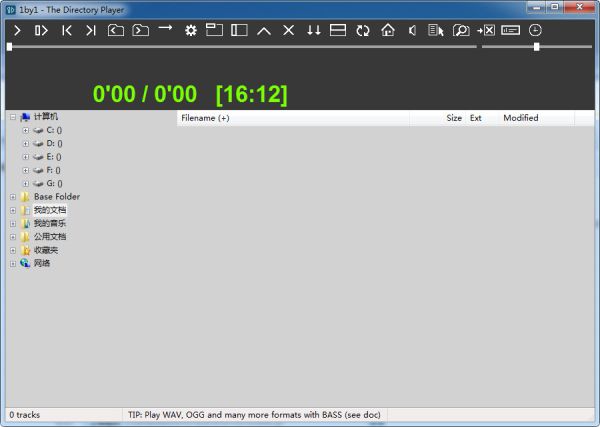Expand the 我的文档 node
Screen dimensions: 600x427
pyautogui.click(x=13, y=210)
